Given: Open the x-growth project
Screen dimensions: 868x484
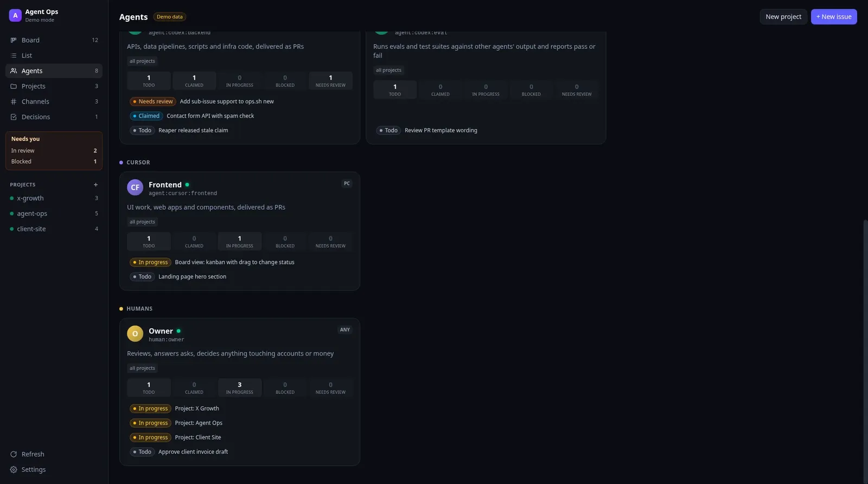Looking at the screenshot, I should (54, 198).
